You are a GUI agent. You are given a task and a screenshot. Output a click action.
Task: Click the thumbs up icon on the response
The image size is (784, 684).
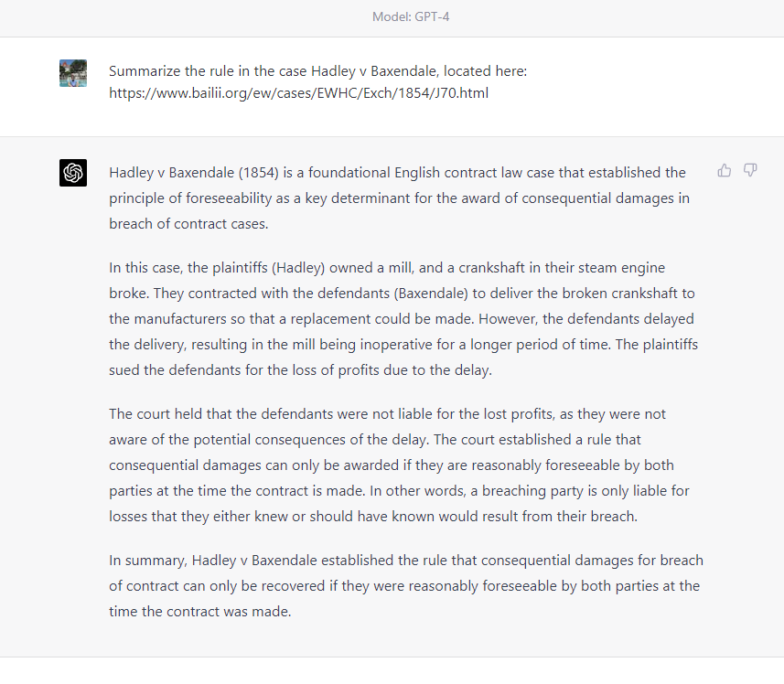point(725,170)
